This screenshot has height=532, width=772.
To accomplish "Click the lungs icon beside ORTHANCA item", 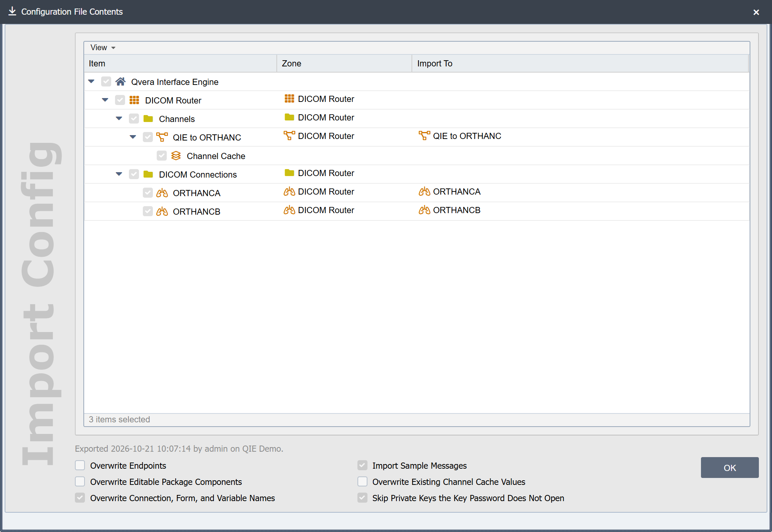I will click(162, 193).
